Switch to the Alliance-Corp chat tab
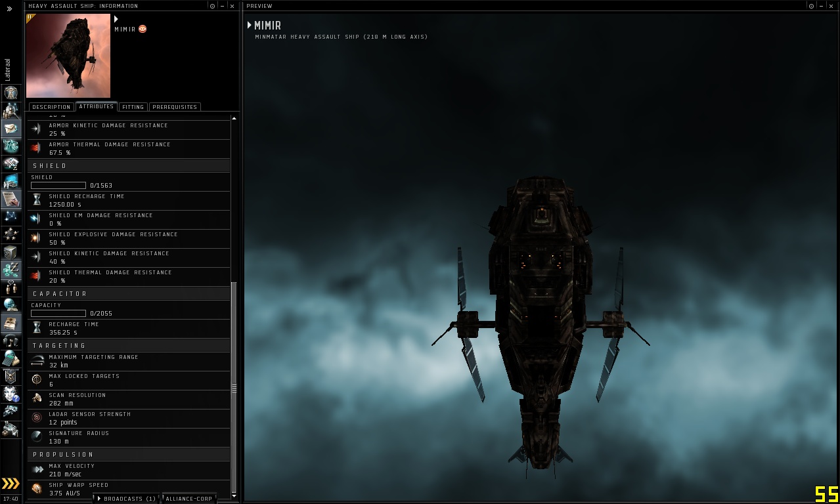 click(189, 499)
